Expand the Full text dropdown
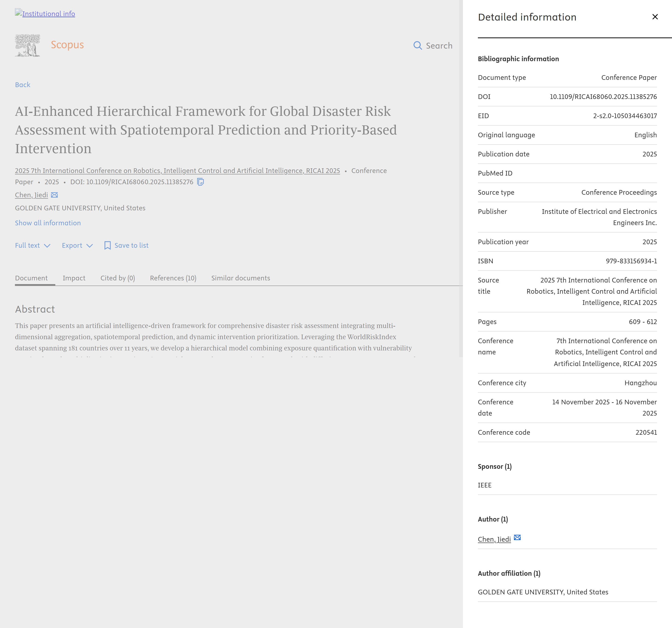This screenshot has width=672, height=628. point(32,246)
